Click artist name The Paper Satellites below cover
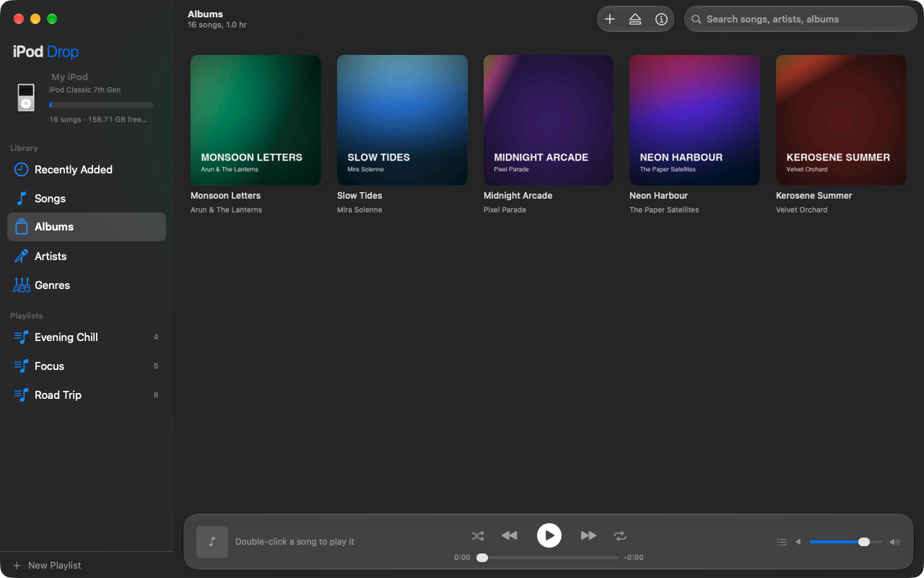 (664, 210)
